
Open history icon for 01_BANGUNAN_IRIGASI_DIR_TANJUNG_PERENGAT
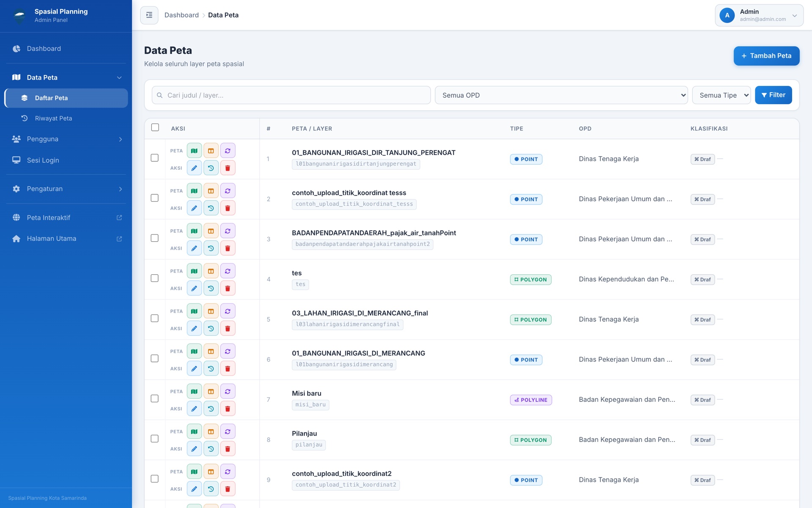point(211,168)
